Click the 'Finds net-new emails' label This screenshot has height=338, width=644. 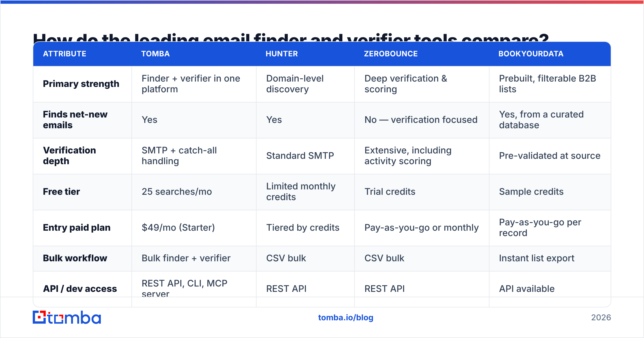75,120
